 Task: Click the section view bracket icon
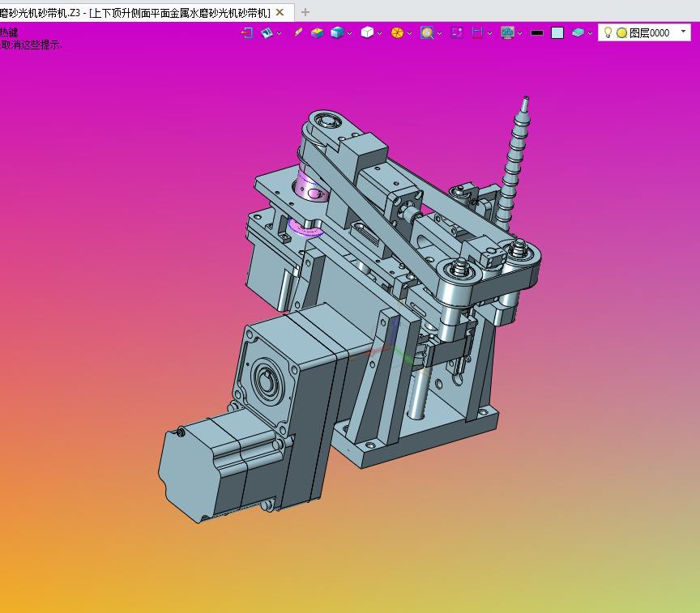click(x=477, y=32)
